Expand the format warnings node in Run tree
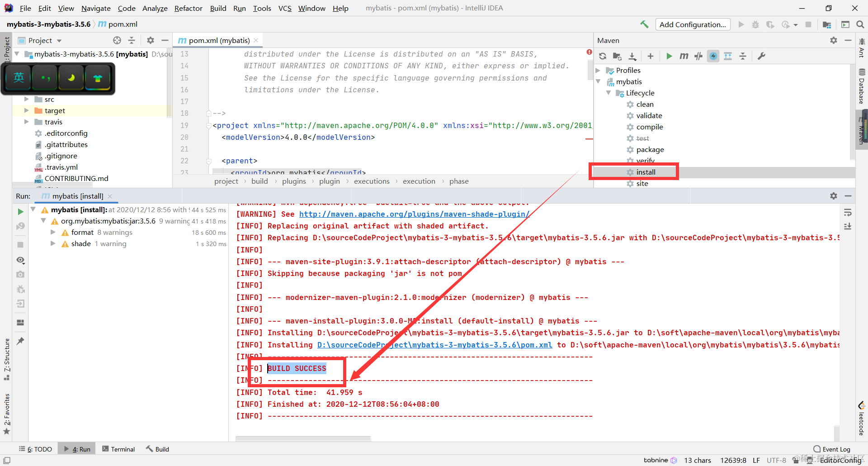This screenshot has height=466, width=868. click(53, 232)
